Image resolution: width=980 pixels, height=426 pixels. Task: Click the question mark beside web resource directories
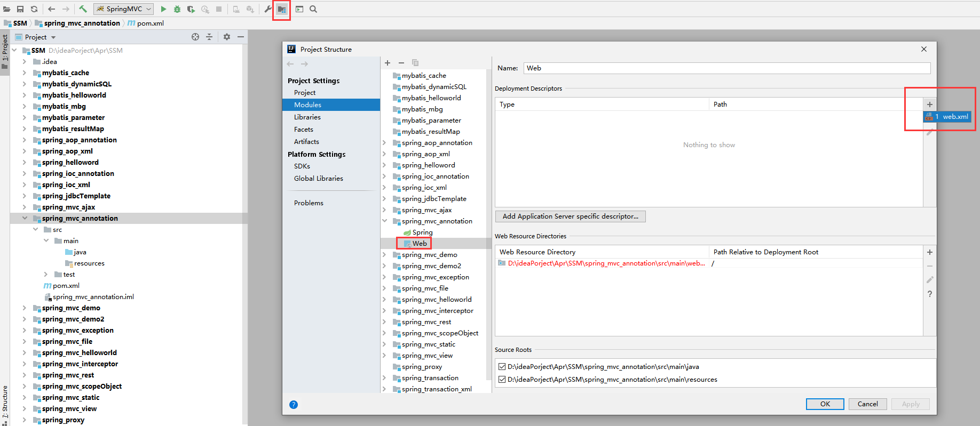click(930, 294)
